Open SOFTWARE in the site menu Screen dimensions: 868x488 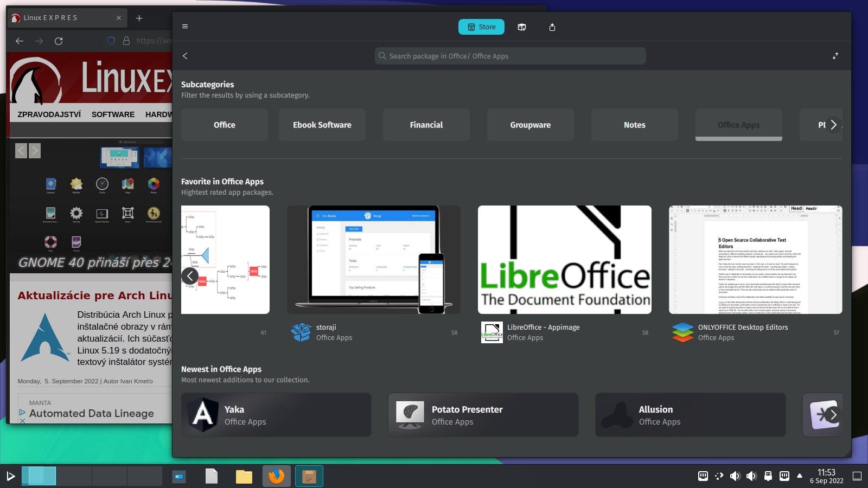113,114
